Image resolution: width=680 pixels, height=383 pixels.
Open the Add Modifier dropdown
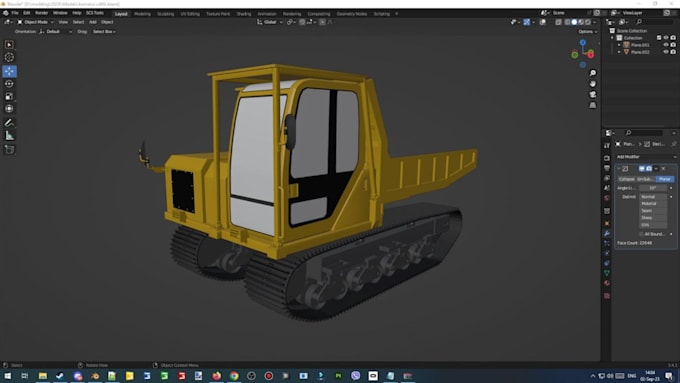pos(646,157)
